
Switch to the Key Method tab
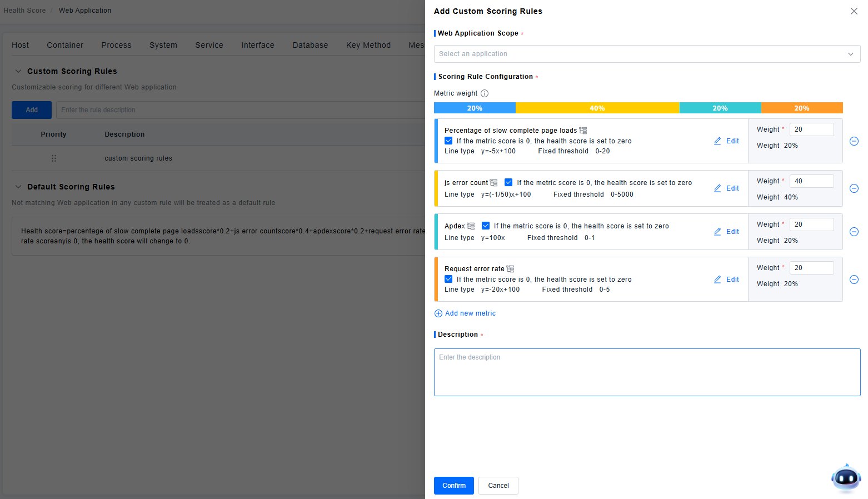(x=368, y=45)
